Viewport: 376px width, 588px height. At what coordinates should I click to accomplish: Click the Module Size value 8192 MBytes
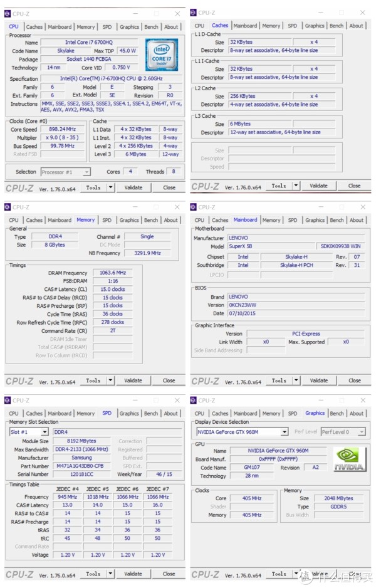pyautogui.click(x=81, y=441)
